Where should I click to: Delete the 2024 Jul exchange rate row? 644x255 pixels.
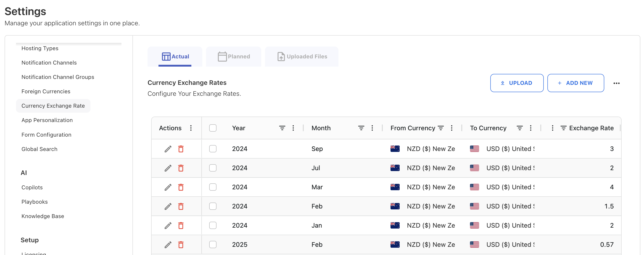(181, 168)
